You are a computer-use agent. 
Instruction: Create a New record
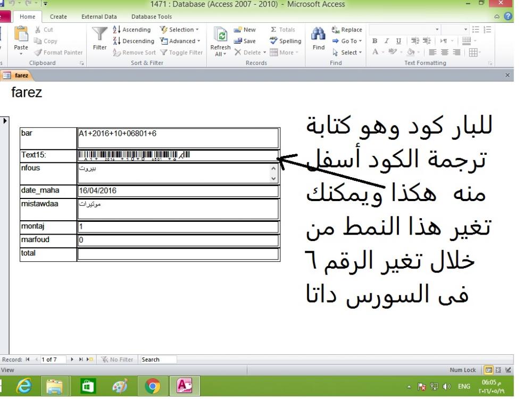245,29
